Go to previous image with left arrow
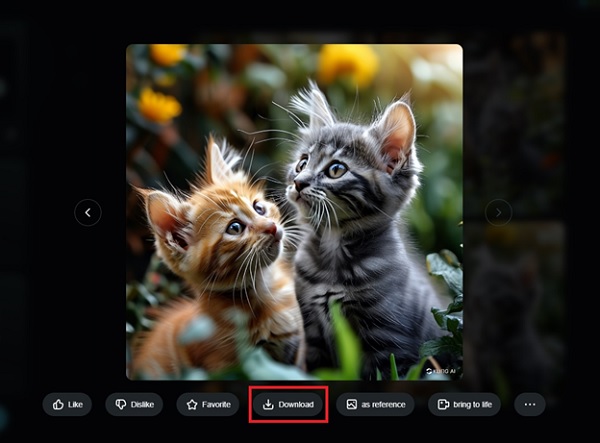The image size is (600, 443). coord(88,212)
